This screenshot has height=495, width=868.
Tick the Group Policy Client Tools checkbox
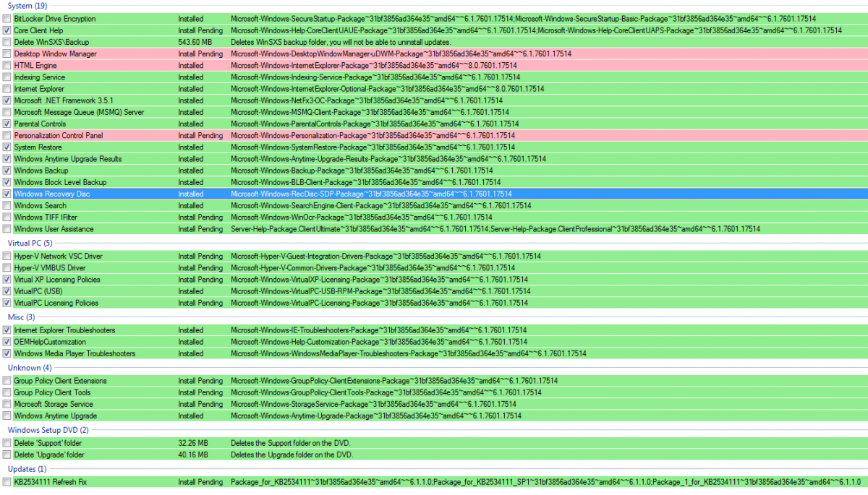point(7,392)
